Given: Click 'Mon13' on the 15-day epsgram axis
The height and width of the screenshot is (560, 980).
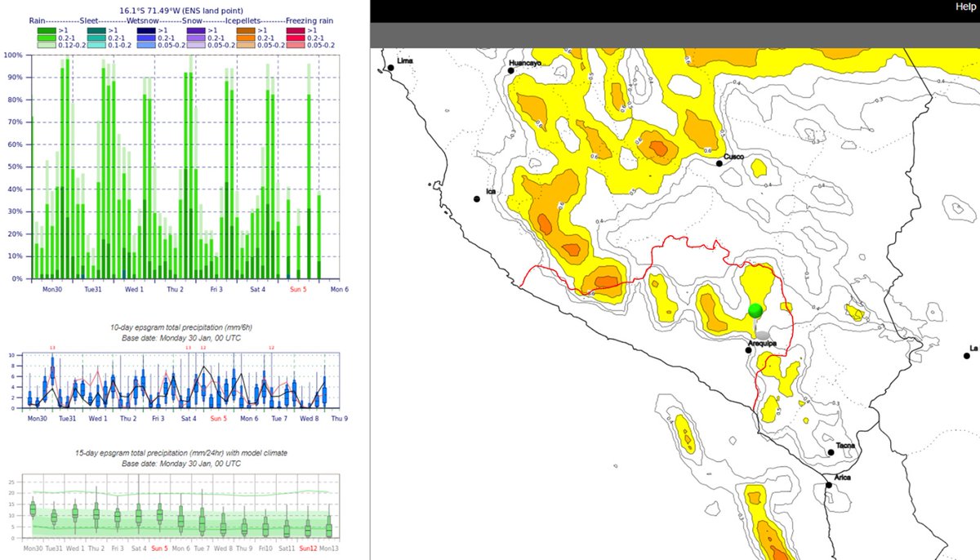Looking at the screenshot, I should [x=330, y=548].
